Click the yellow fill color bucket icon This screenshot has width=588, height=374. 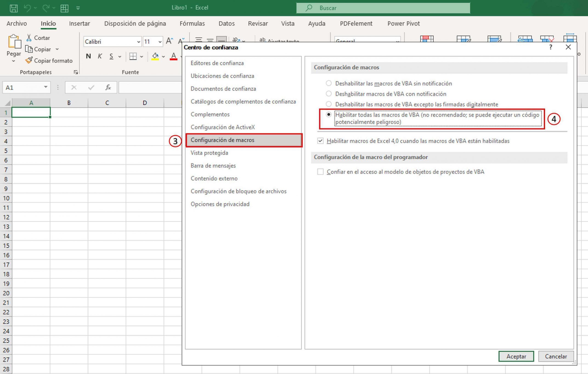coord(155,56)
